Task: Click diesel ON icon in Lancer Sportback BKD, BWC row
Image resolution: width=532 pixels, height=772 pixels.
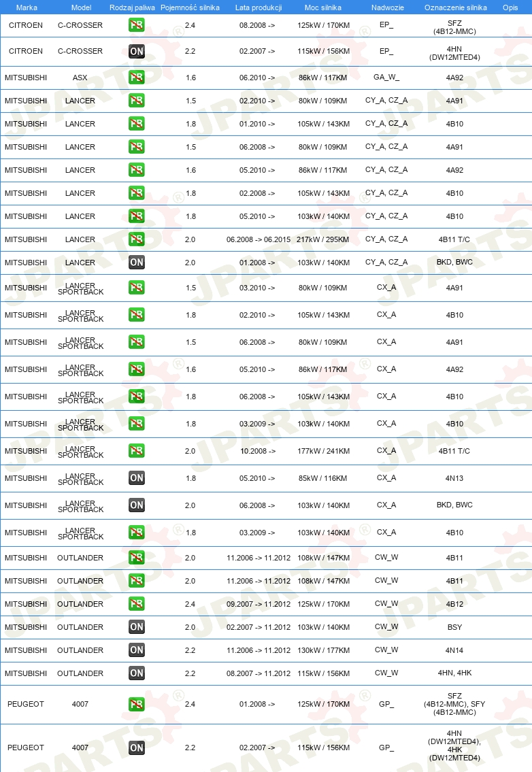Action: [137, 505]
